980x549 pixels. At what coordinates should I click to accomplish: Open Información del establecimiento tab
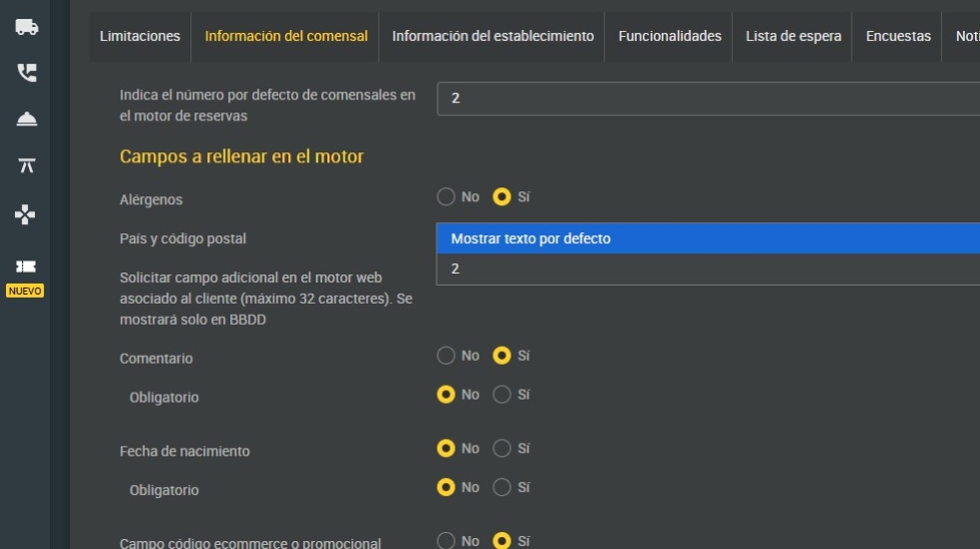[492, 36]
